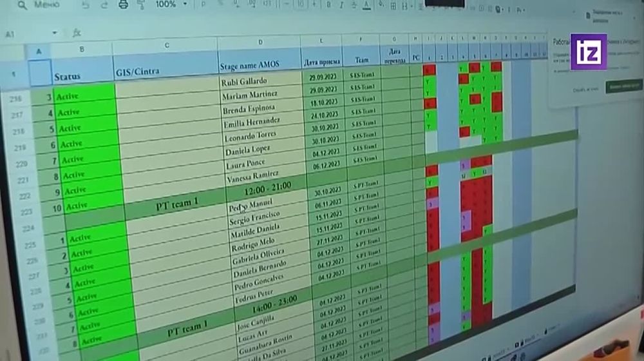Click the redo arrow icon

[104, 5]
